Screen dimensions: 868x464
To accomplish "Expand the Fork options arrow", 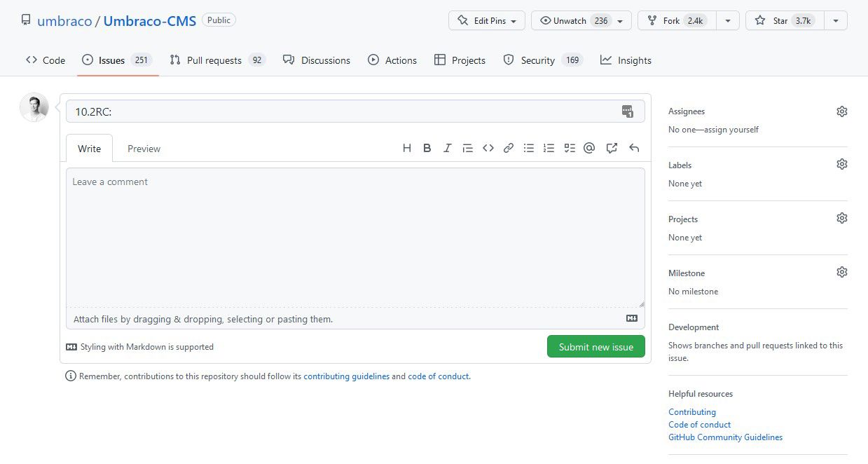I will point(728,20).
